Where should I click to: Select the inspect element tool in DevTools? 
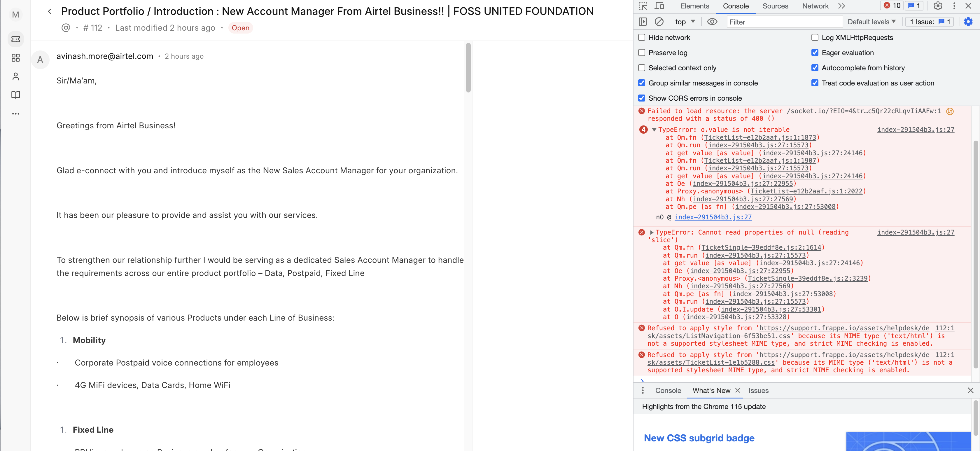[x=643, y=6]
